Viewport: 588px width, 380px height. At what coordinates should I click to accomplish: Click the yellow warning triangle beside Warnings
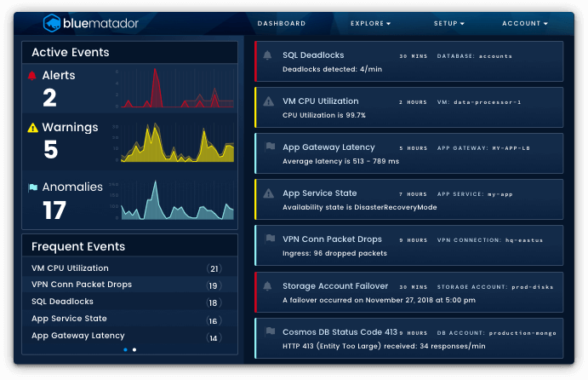coord(32,129)
